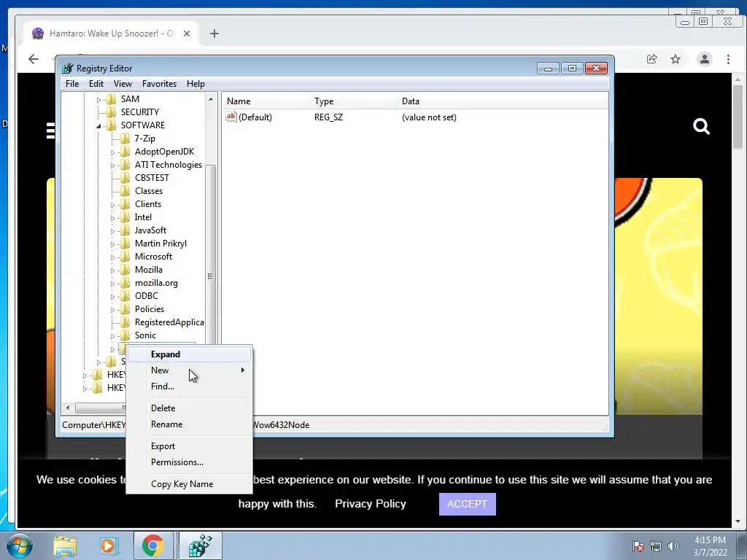Choose Find... in the context menu
The width and height of the screenshot is (747, 560).
pos(189,386)
